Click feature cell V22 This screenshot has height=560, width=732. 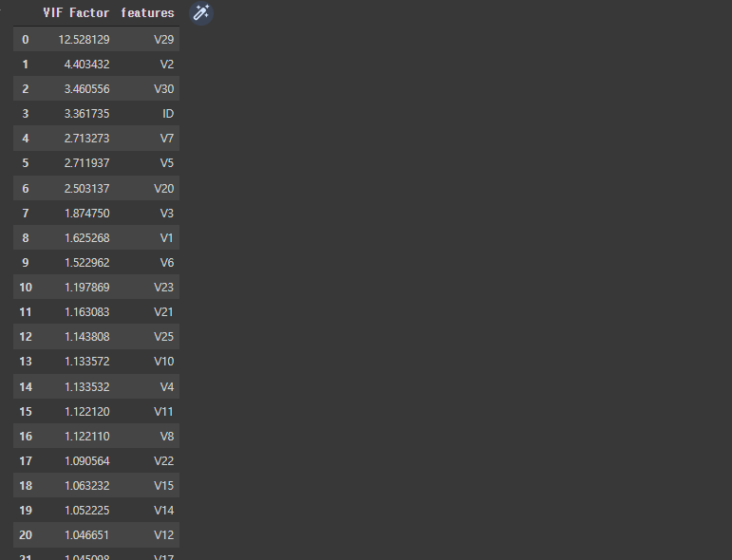click(164, 461)
